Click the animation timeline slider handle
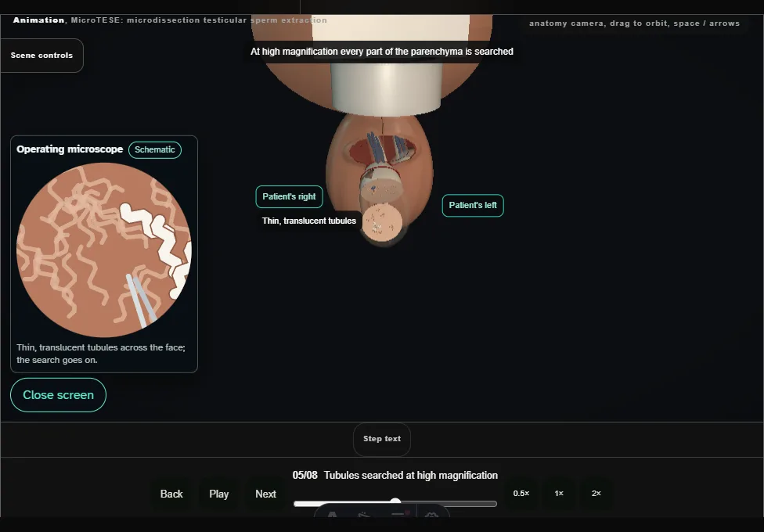This screenshot has height=532, width=764. point(395,502)
